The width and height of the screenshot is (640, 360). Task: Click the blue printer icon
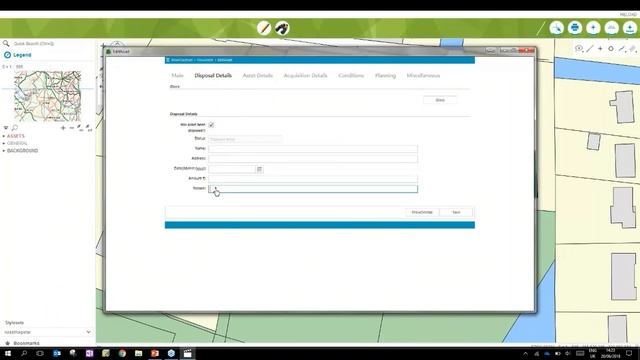tap(575, 28)
